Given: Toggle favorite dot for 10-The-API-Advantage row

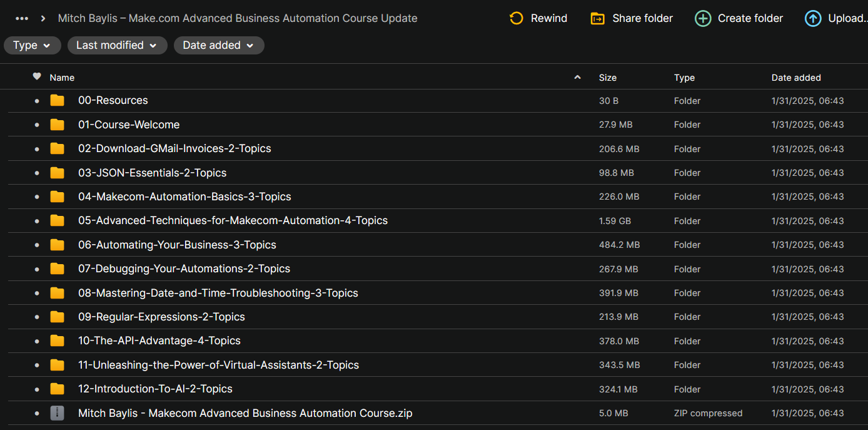Looking at the screenshot, I should tap(37, 341).
